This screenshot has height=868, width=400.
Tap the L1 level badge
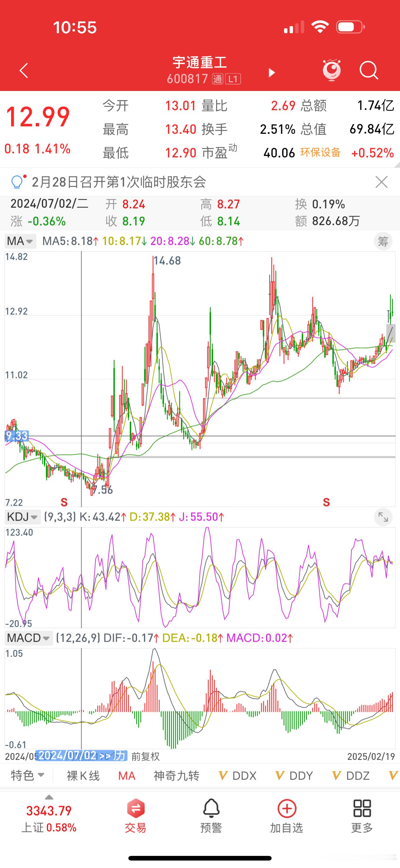click(233, 79)
